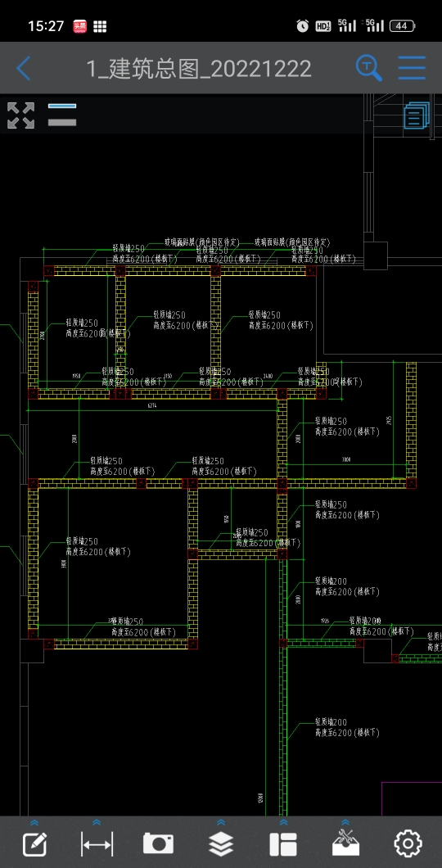The image size is (442, 868).
Task: Open the view layout panel icon
Action: (283, 844)
